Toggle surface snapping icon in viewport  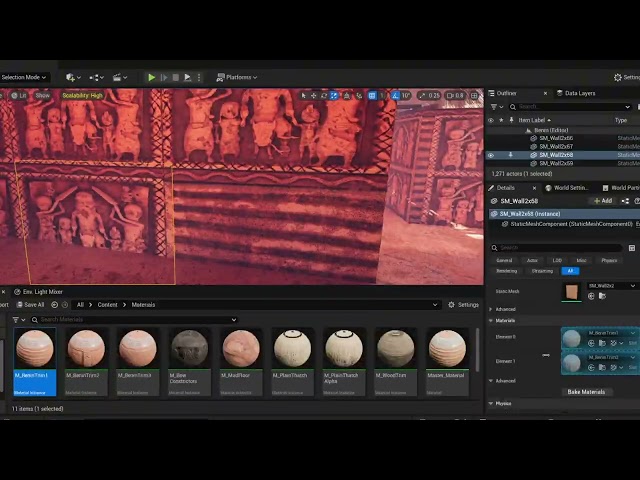pos(359,96)
